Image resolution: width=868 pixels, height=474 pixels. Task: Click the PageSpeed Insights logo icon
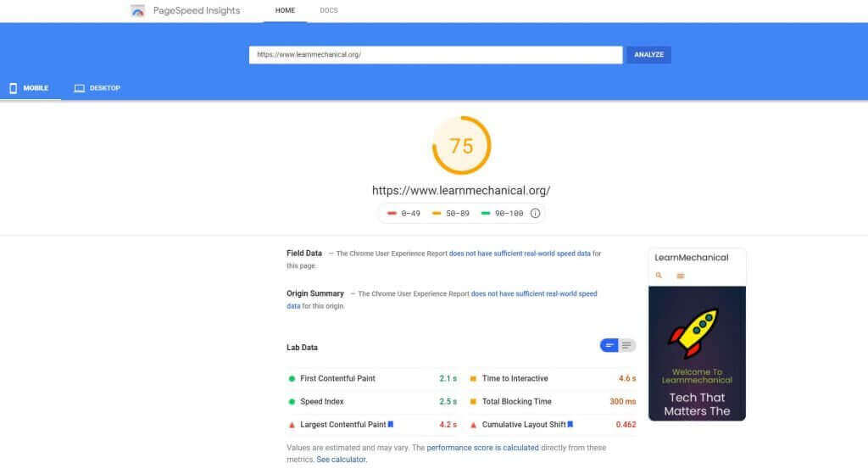point(137,10)
